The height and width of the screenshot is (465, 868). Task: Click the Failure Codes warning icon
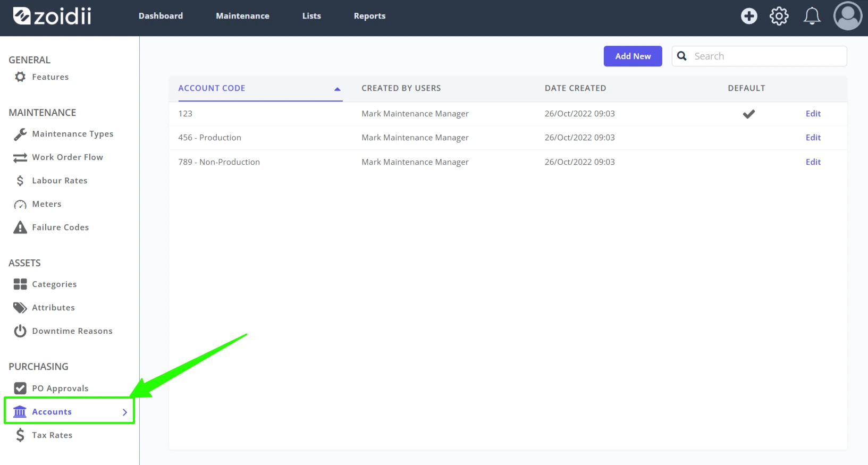click(20, 227)
